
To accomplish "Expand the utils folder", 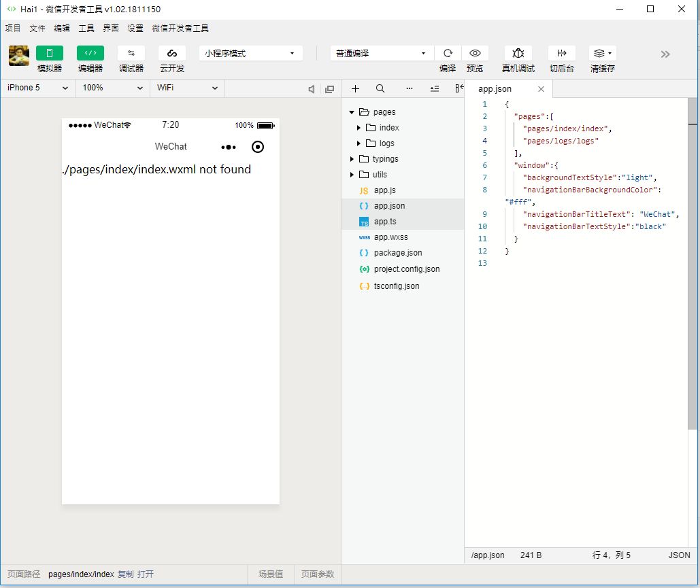I will 352,175.
